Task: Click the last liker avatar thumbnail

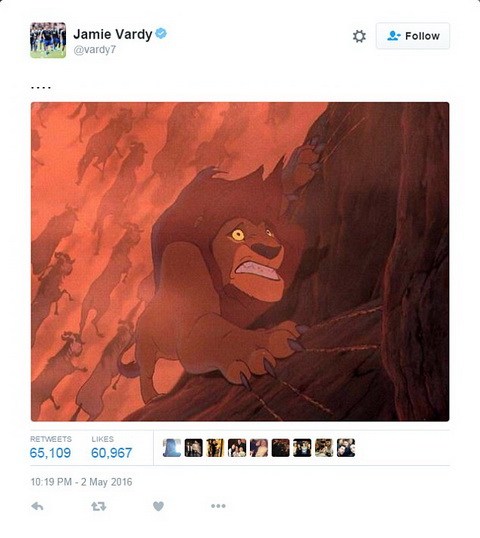Action: pyautogui.click(x=346, y=448)
